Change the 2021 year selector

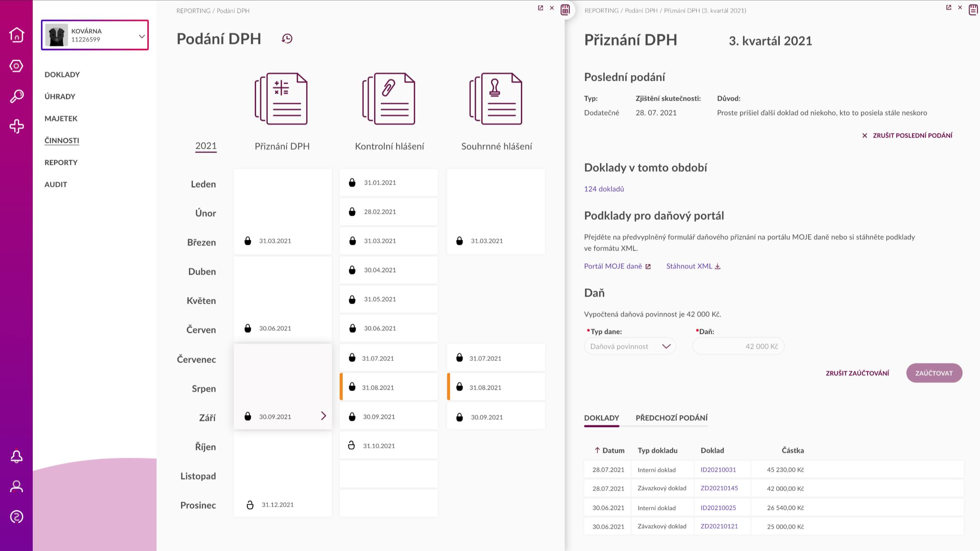[x=206, y=146]
